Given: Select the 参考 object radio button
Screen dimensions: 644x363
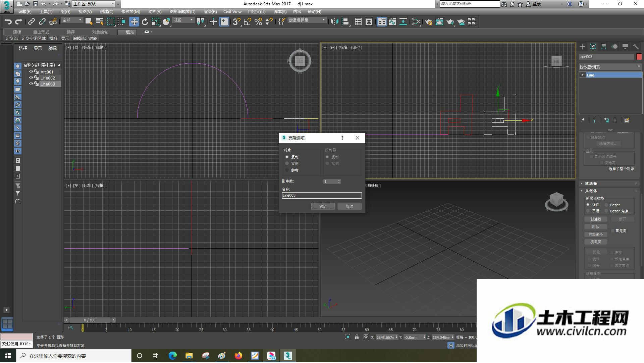Looking at the screenshot, I should point(287,170).
